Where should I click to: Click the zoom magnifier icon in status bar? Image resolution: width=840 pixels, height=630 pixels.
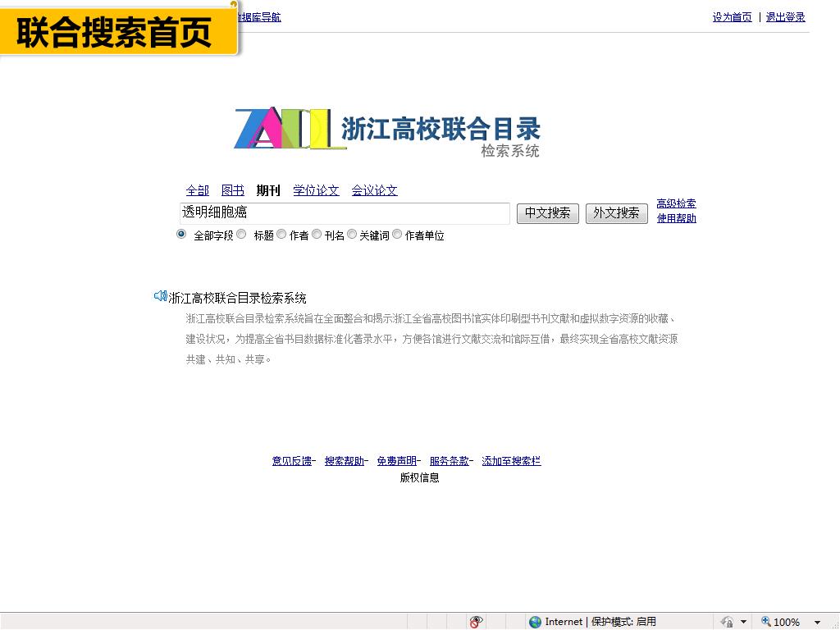(x=766, y=621)
